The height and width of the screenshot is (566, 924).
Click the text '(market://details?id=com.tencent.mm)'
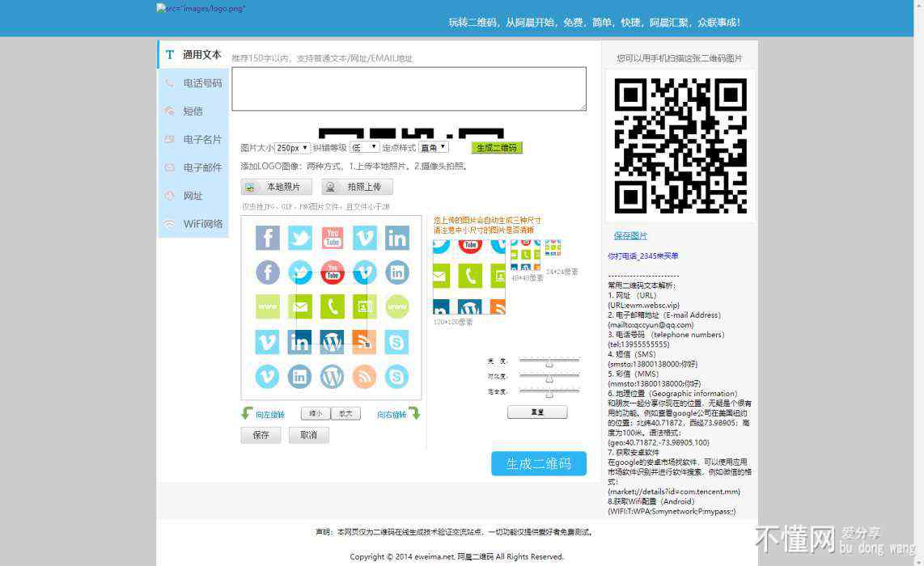point(674,491)
